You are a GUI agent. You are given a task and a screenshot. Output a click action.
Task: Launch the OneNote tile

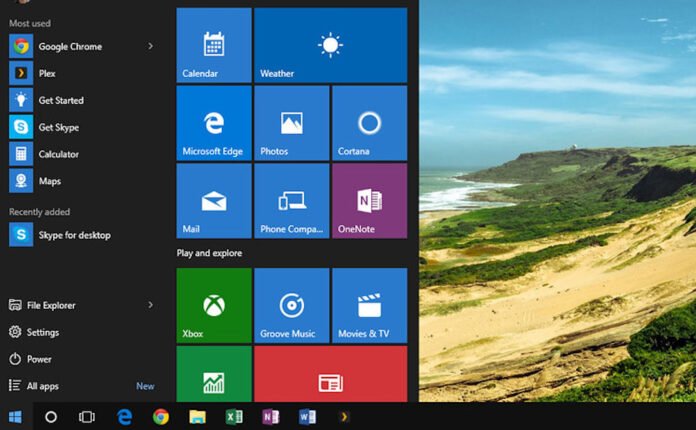point(369,201)
